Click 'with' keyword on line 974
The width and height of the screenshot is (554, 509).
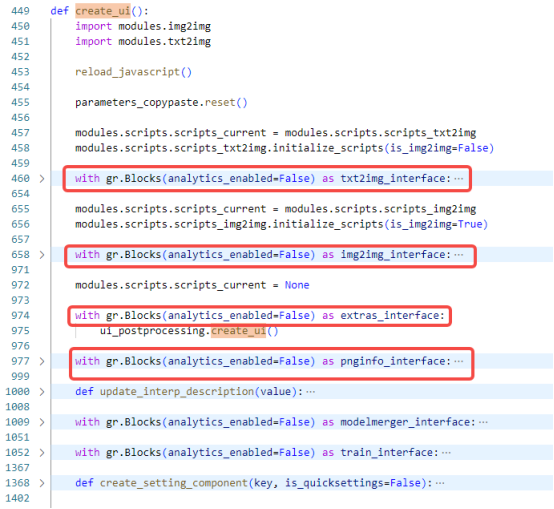pos(87,315)
